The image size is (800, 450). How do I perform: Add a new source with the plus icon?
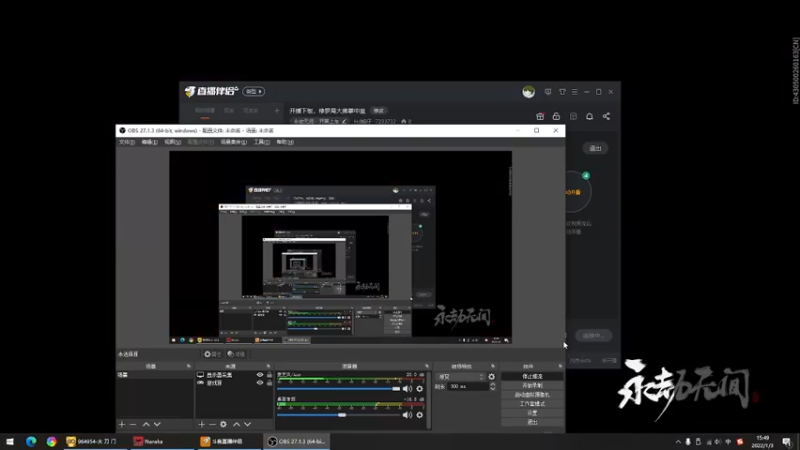(x=202, y=424)
